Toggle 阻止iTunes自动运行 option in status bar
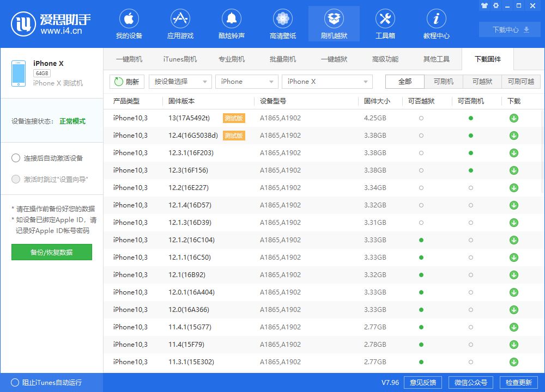The width and height of the screenshot is (545, 392). [15, 382]
